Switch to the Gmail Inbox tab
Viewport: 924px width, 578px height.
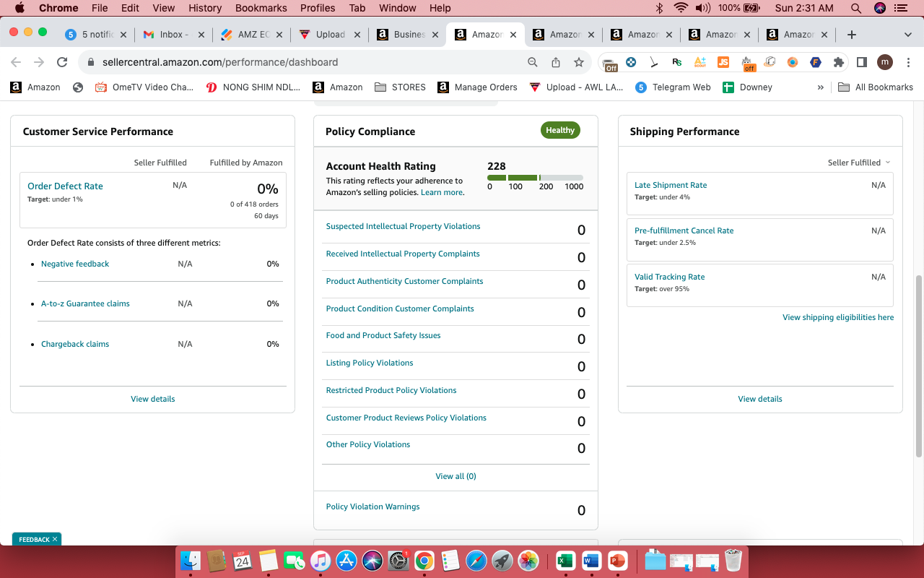tap(173, 35)
